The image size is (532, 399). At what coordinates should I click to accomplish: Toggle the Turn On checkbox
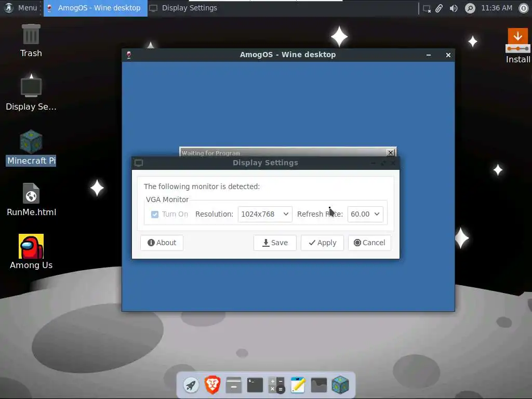[155, 215]
